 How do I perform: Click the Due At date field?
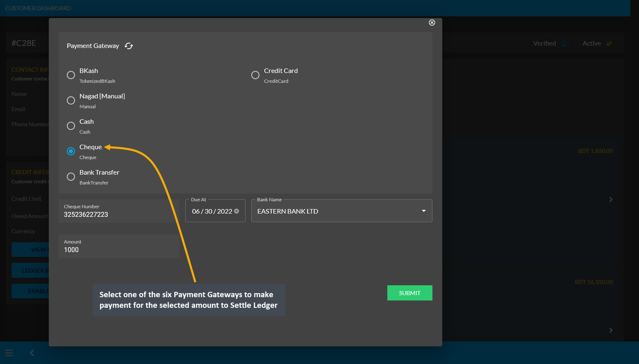(215, 211)
